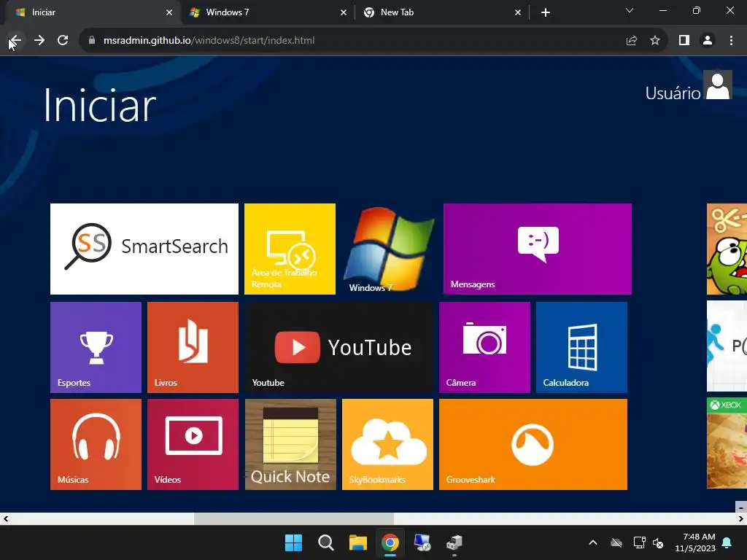Open the SkyBookmarks tile
The image size is (747, 560).
coord(388,444)
